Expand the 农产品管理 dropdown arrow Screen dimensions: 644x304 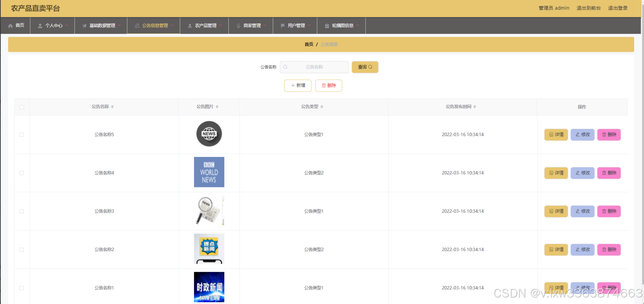click(221, 25)
